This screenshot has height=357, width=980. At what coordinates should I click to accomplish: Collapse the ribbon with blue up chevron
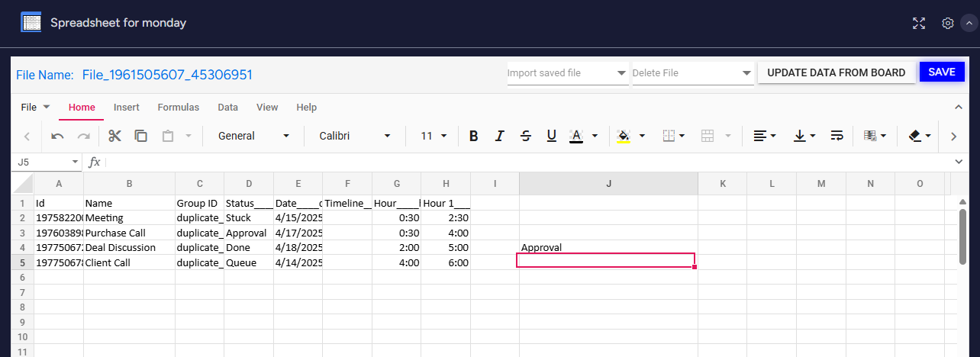pos(959,108)
